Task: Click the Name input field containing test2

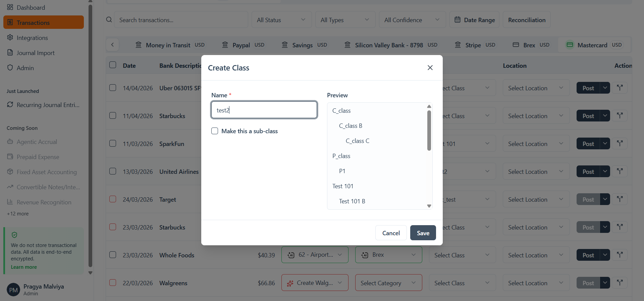Action: coord(264,110)
